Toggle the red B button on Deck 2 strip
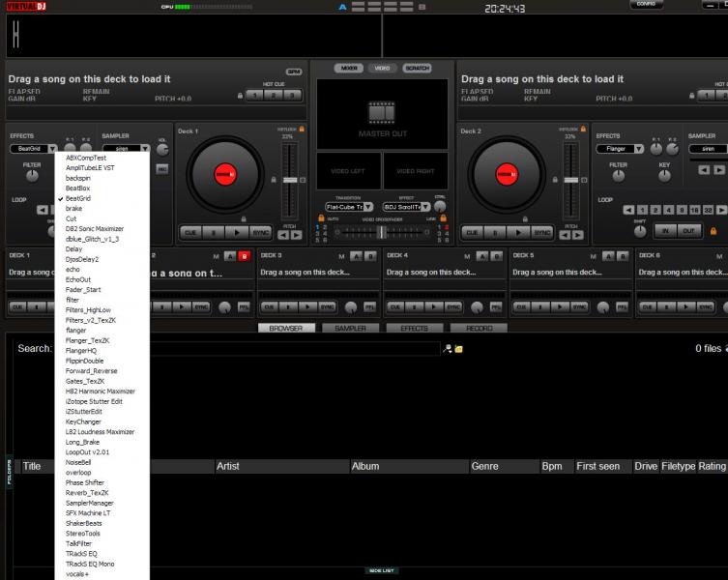 tap(244, 255)
